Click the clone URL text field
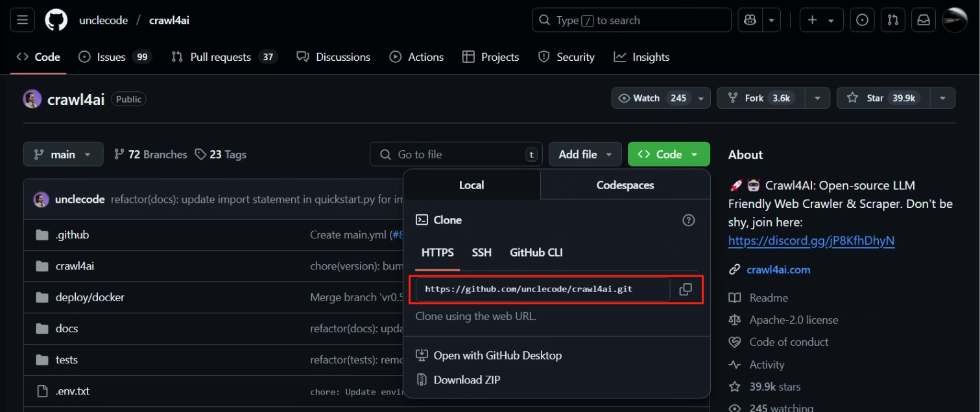The width and height of the screenshot is (980, 412). pos(542,289)
